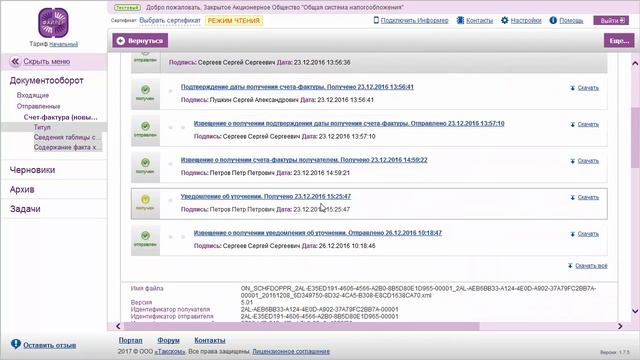
Task: Click horizontal scrollbar right arrow
Action: point(620,326)
